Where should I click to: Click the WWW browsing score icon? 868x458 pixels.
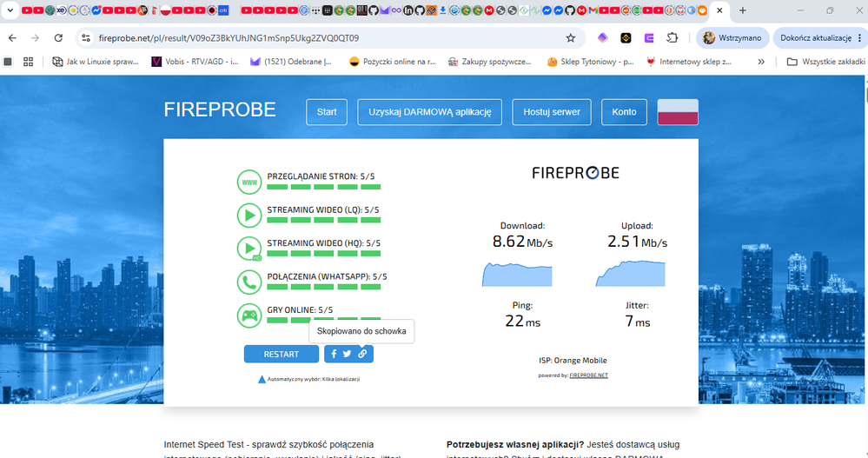249,183
